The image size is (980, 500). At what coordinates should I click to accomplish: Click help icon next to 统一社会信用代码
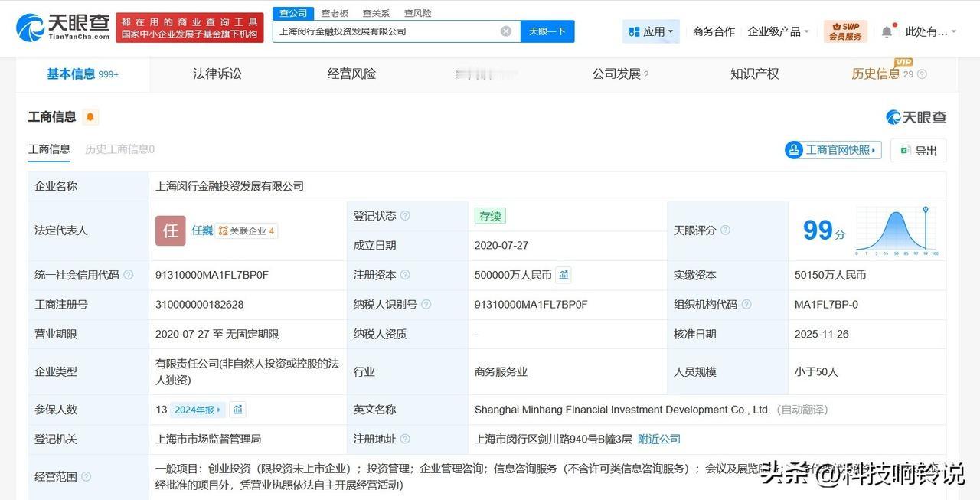[x=129, y=275]
